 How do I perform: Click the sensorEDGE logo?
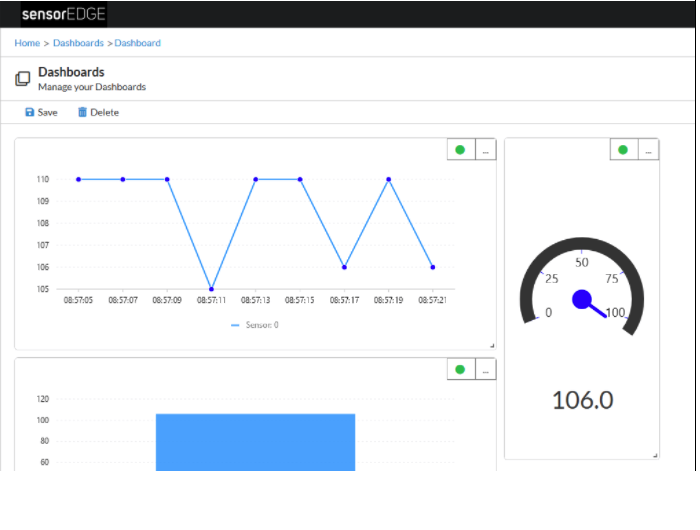[63, 14]
